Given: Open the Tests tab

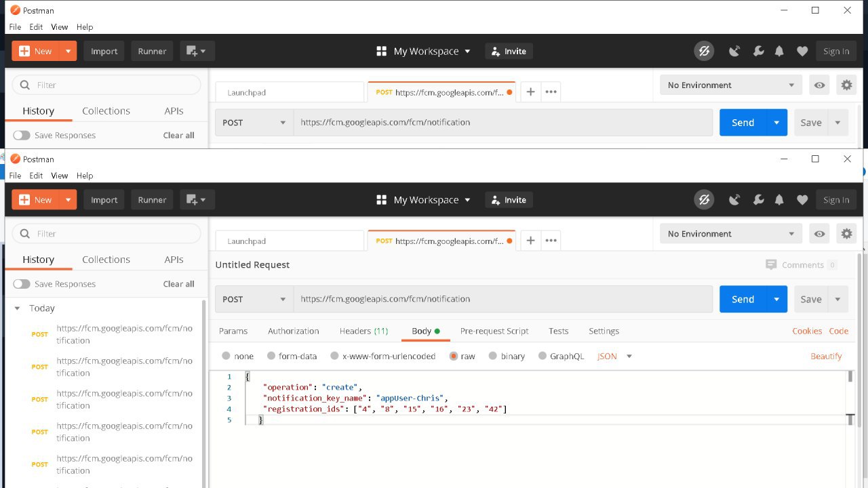Looking at the screenshot, I should coord(559,331).
